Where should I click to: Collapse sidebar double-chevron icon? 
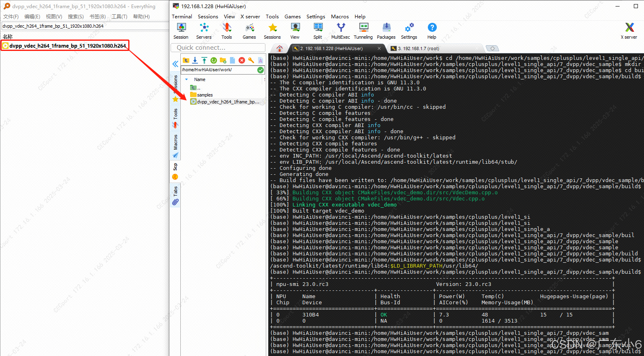(x=175, y=64)
